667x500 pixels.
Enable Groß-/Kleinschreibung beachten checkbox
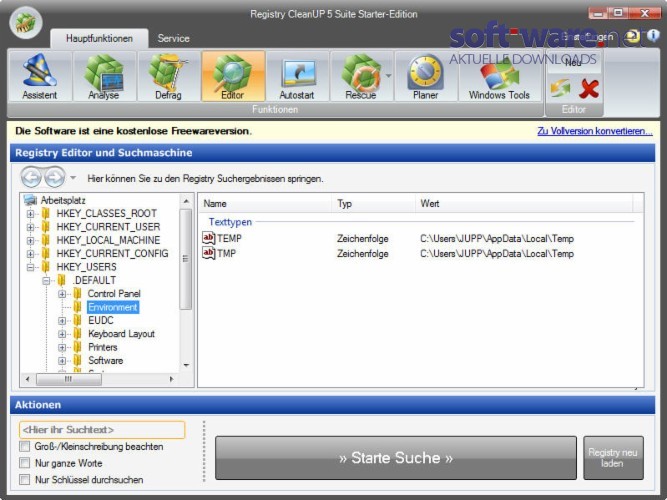pos(25,446)
